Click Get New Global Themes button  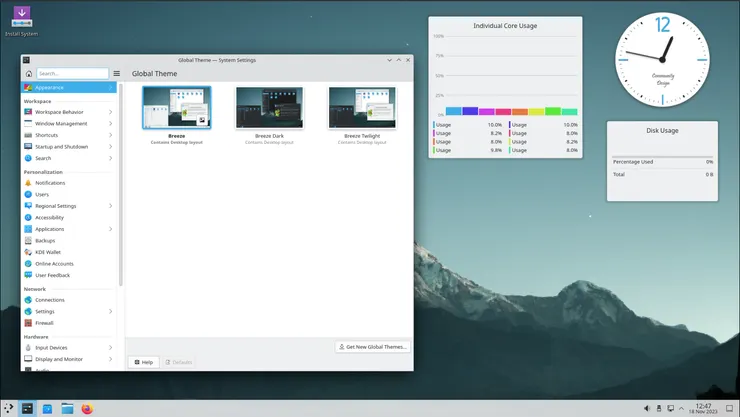373,347
